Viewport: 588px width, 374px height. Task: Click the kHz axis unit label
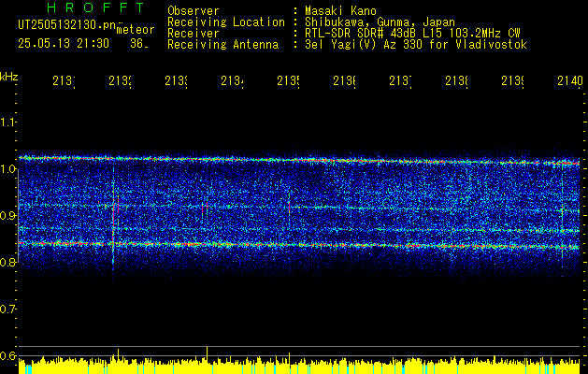(x=9, y=77)
